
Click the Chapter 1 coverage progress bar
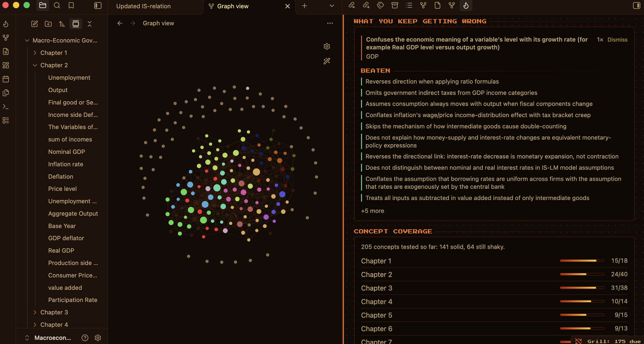[582, 261]
